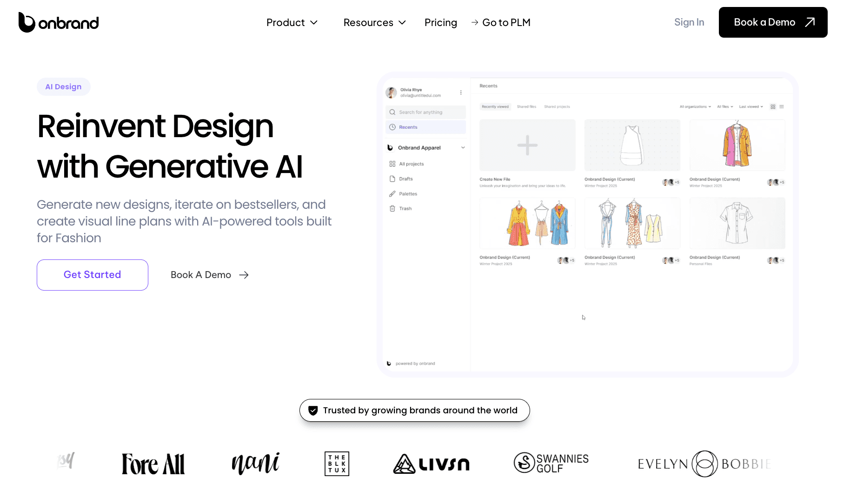Switch to the Shared projects tab
The image size is (850, 504).
[557, 106]
